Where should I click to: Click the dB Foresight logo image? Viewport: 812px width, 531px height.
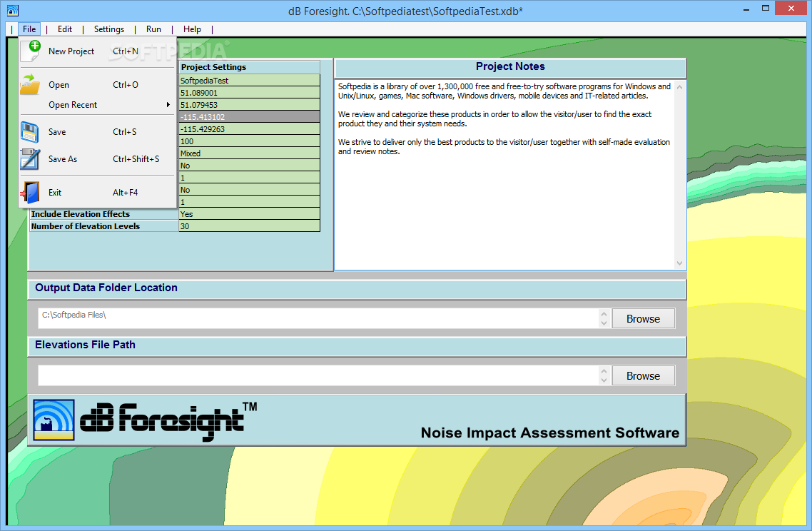click(x=54, y=420)
